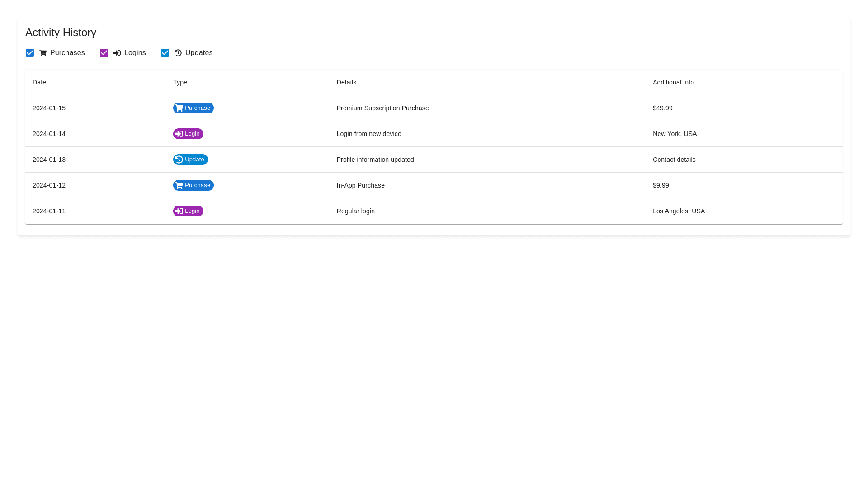Click the Profile information updated entry
868x488 pixels.
pos(375,160)
